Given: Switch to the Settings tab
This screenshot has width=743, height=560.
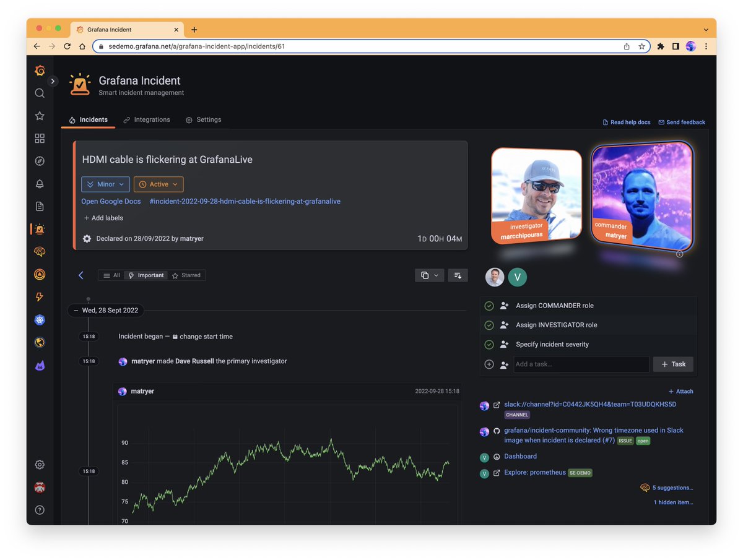Looking at the screenshot, I should (x=204, y=119).
